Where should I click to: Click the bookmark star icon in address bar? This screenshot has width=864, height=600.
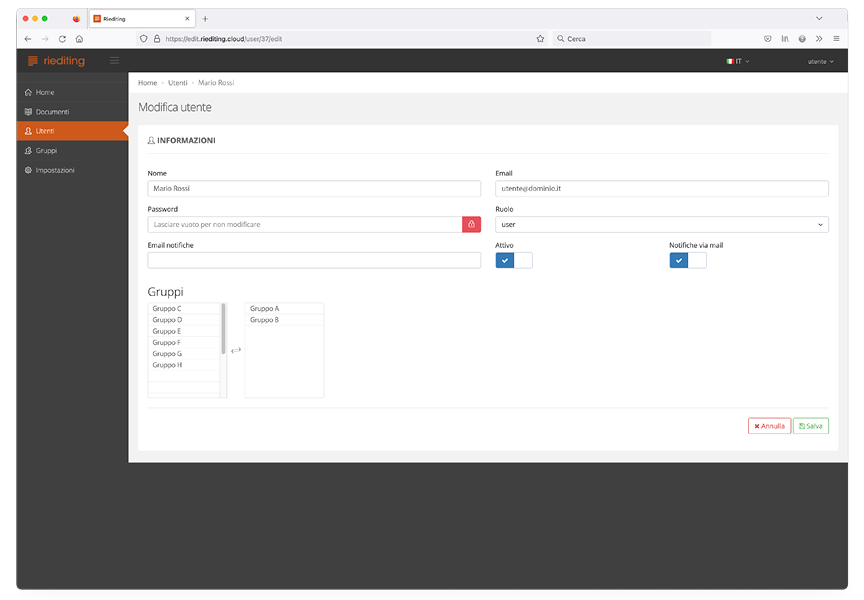[540, 39]
